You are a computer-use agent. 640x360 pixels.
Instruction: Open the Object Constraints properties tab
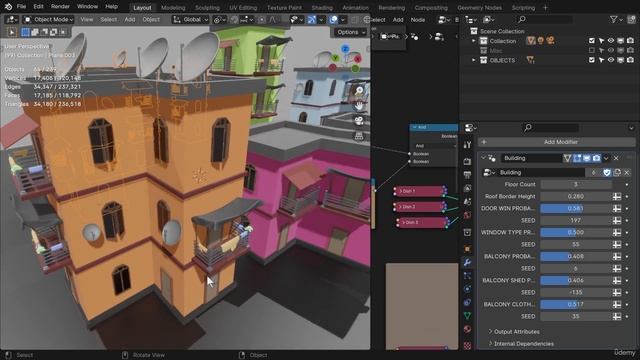pyautogui.click(x=468, y=302)
